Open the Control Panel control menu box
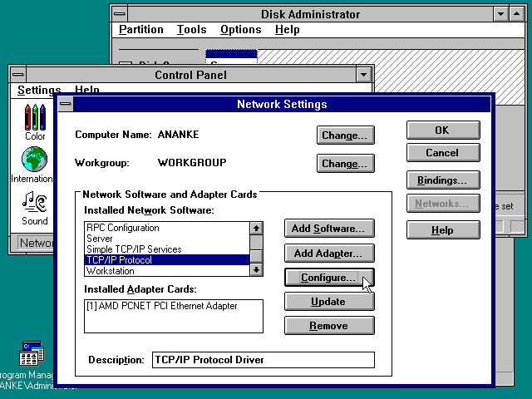The image size is (532, 399). pyautogui.click(x=18, y=75)
